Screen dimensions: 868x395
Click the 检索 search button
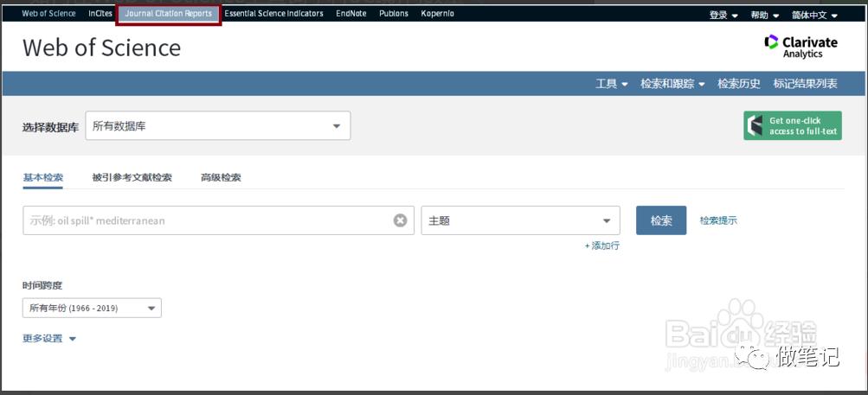pyautogui.click(x=661, y=220)
